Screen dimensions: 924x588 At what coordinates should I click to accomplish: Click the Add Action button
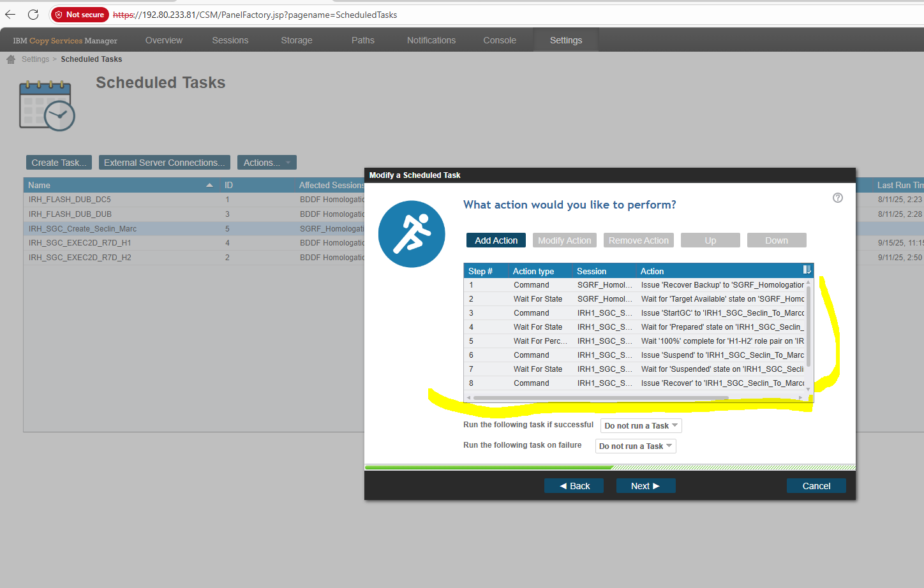click(496, 240)
